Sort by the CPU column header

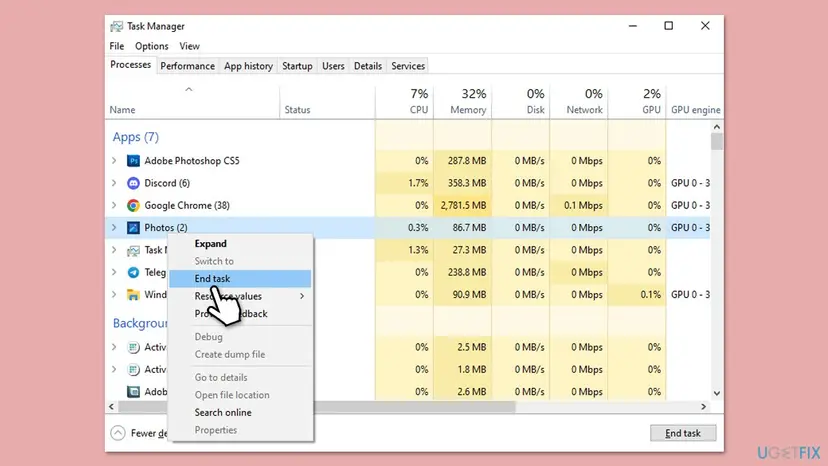[404, 101]
